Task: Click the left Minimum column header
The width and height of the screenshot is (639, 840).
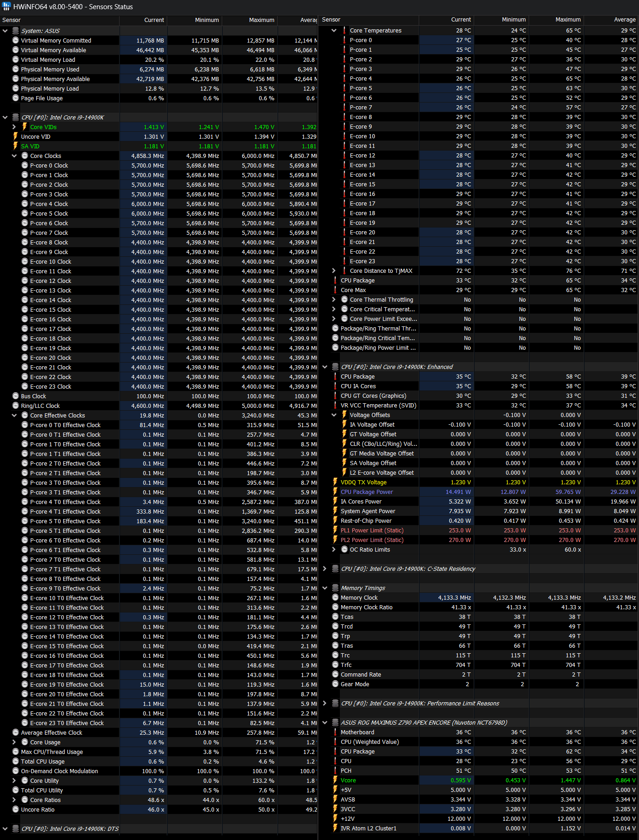Action: click(x=195, y=20)
